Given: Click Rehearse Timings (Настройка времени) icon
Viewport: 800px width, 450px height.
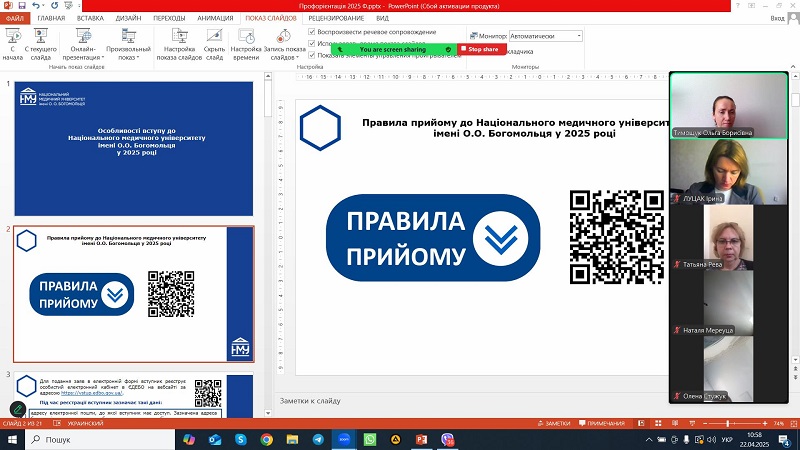Looking at the screenshot, I should point(246,36).
